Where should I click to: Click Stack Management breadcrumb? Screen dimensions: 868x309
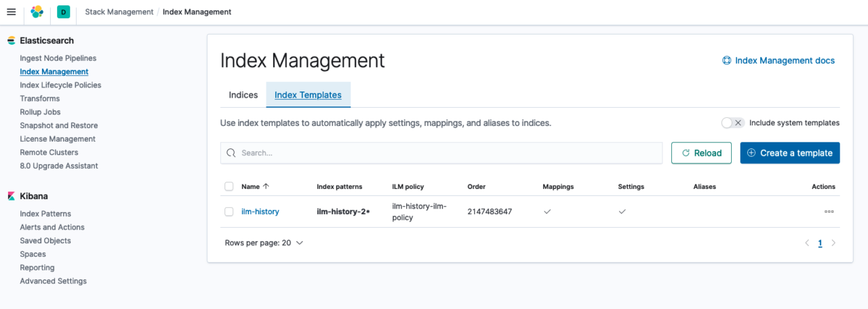(x=119, y=12)
